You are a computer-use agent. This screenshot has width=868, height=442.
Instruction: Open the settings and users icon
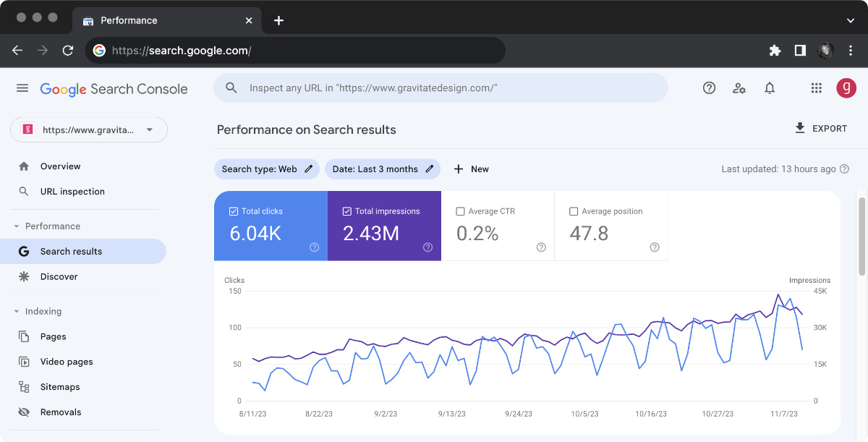click(x=739, y=88)
